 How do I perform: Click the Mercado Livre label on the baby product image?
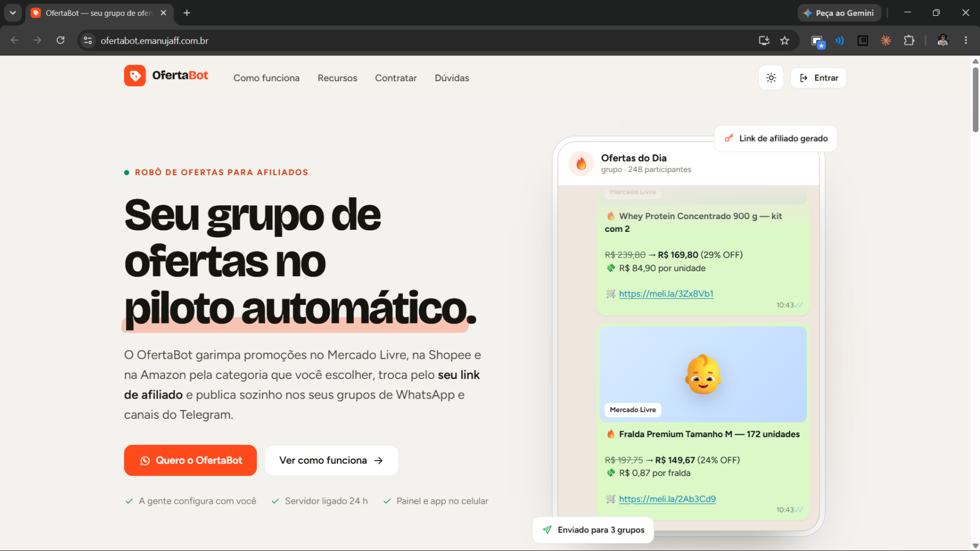pos(633,409)
